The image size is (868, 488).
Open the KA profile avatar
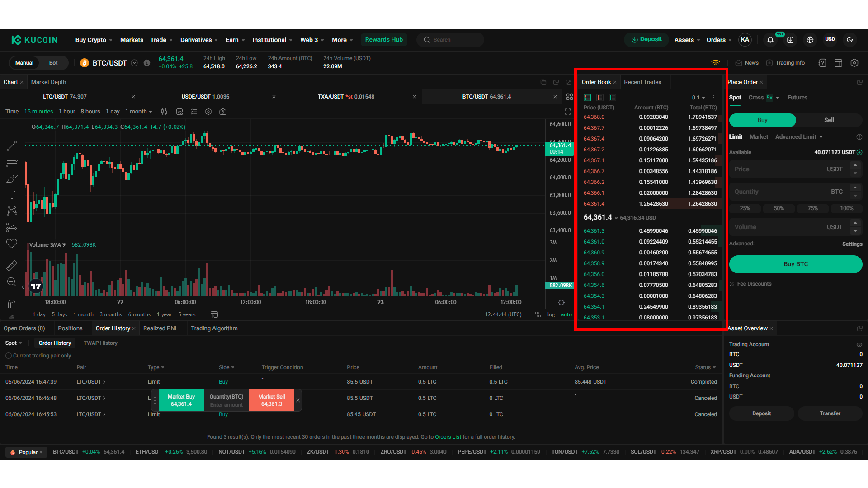pyautogui.click(x=745, y=40)
